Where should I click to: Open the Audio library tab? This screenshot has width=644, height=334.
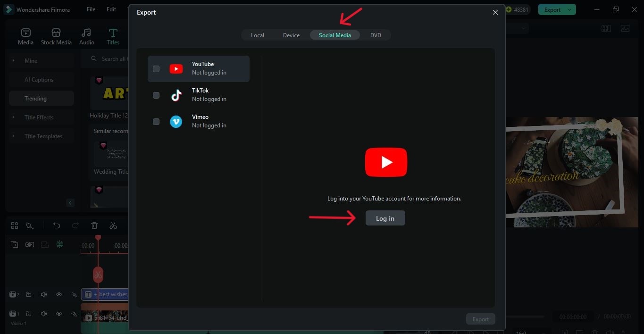click(86, 36)
